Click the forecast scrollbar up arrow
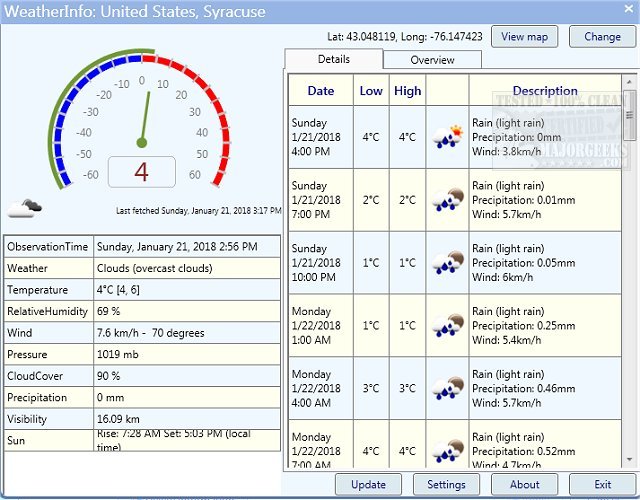This screenshot has width=640, height=500. point(629,82)
